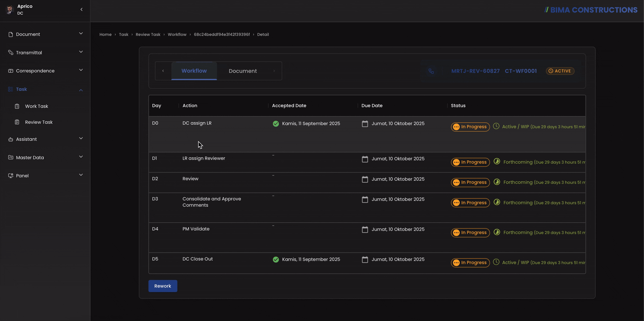Click the MRTJ-REV-60827 reference text
The height and width of the screenshot is (321, 644).
pos(475,71)
